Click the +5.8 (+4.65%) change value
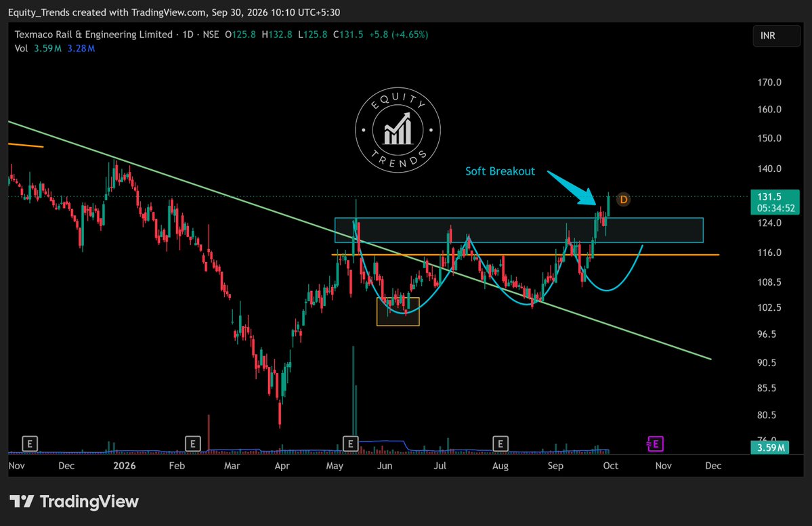Screen dimensions: 812x526 (398, 35)
